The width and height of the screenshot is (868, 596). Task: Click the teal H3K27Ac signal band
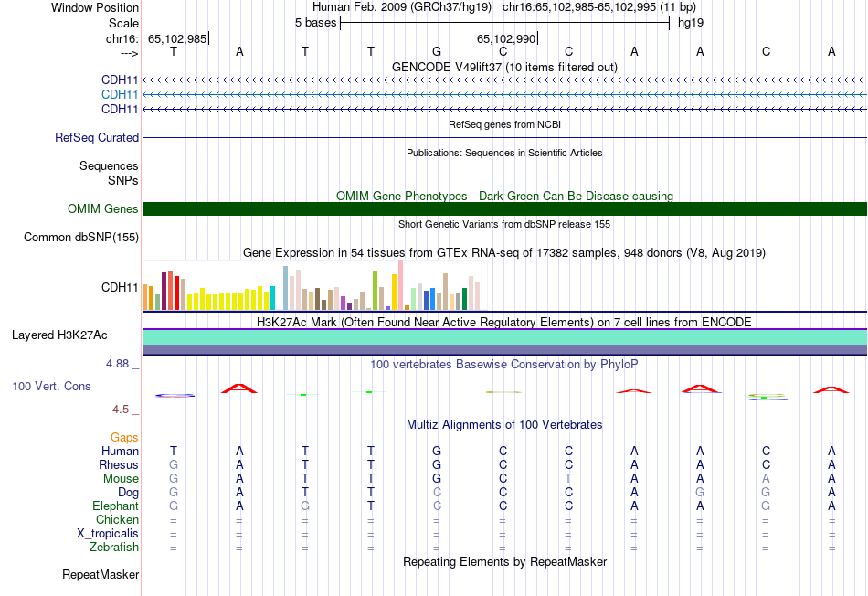click(504, 337)
